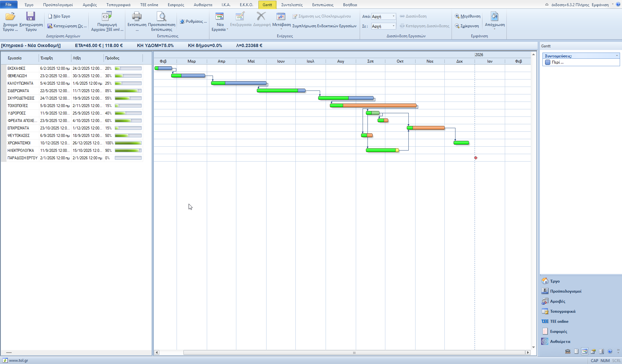This screenshot has height=364, width=622.
Task: Select Τοπογραφικά in the side navigation
Action: click(x=563, y=311)
